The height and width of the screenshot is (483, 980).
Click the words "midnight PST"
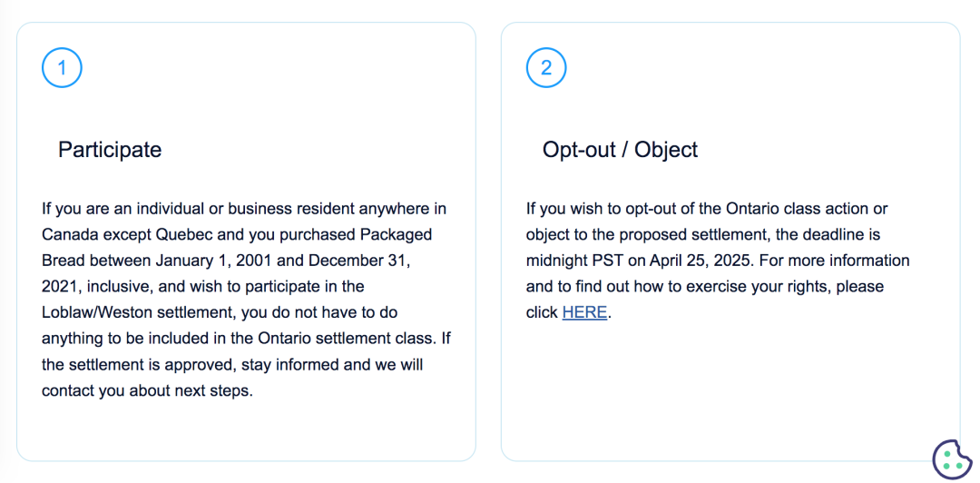(x=575, y=261)
